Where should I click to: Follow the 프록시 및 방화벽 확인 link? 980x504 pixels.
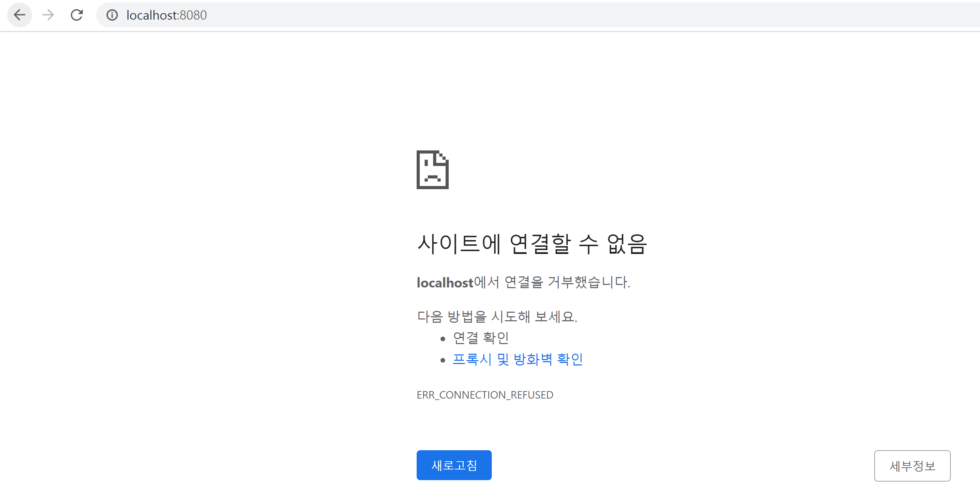click(517, 359)
